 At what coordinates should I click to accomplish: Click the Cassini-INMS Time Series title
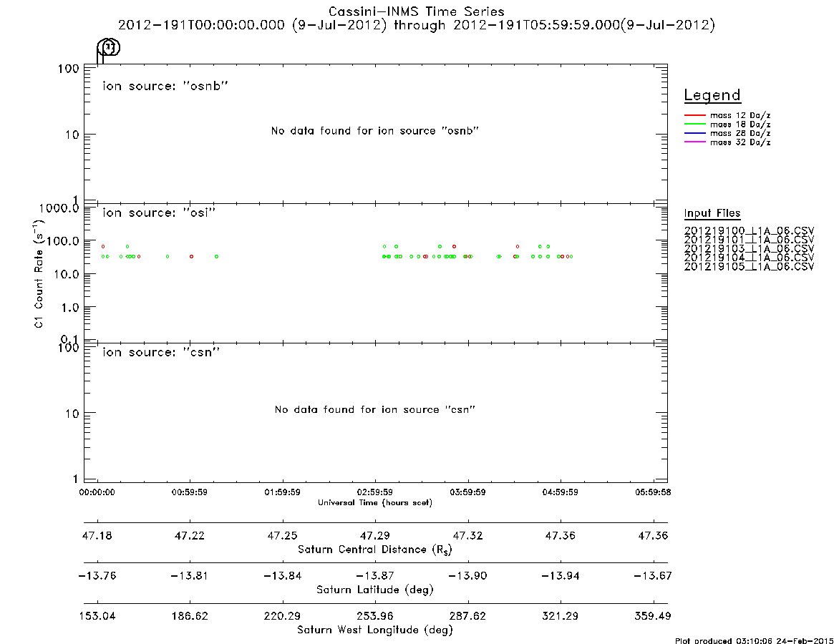[417, 11]
